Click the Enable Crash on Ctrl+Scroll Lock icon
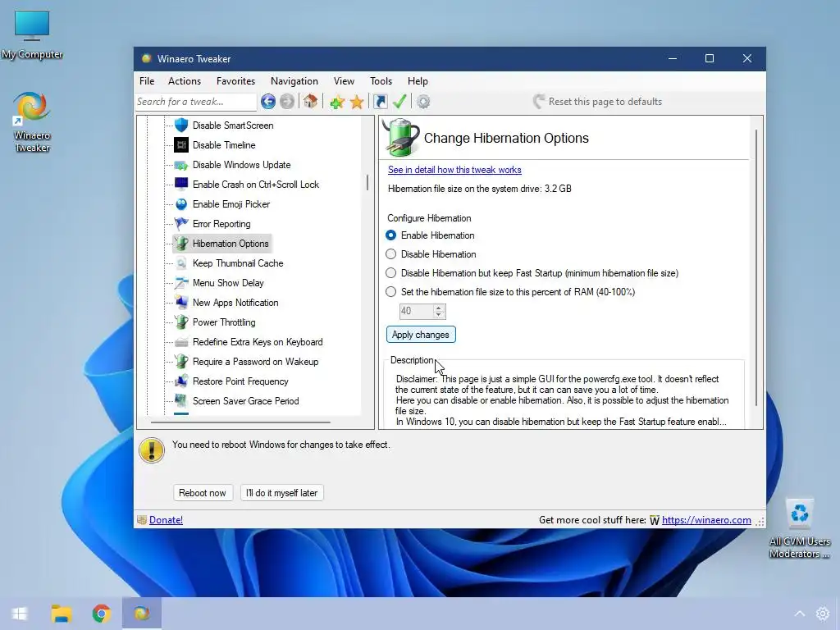Image resolution: width=840 pixels, height=630 pixels. [181, 185]
